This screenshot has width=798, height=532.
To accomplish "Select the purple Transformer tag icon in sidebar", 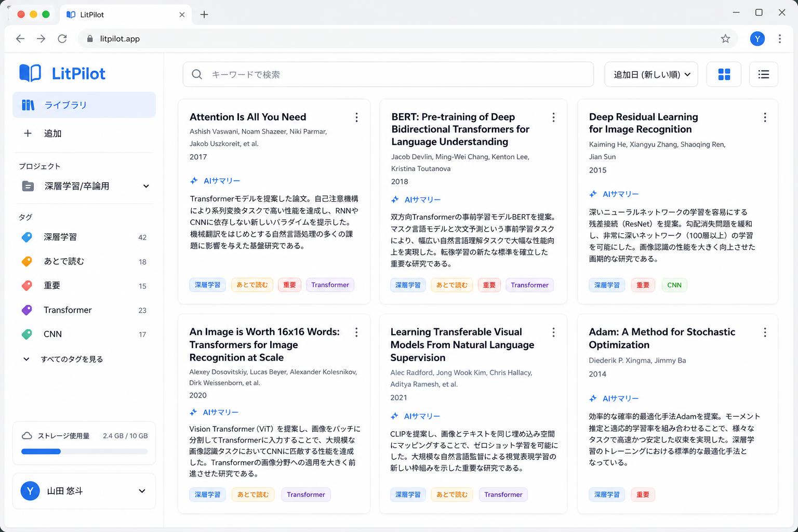I will [26, 310].
